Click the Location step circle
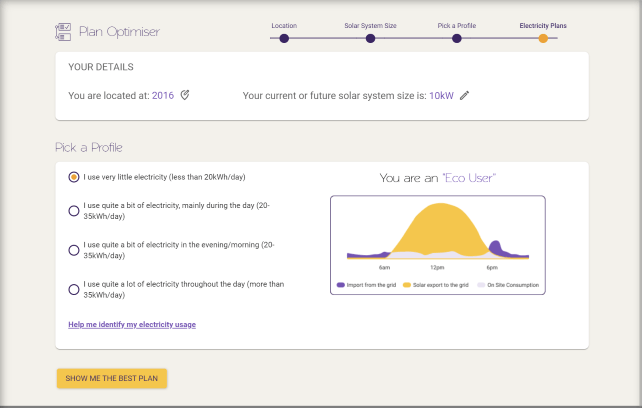Image resolution: width=642 pixels, height=408 pixels. click(x=284, y=38)
